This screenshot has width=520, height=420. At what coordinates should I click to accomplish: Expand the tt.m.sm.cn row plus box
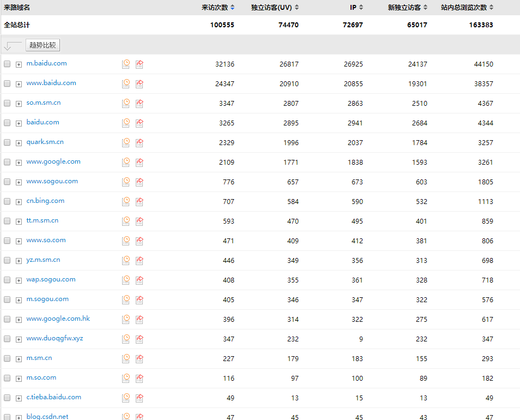(19, 221)
